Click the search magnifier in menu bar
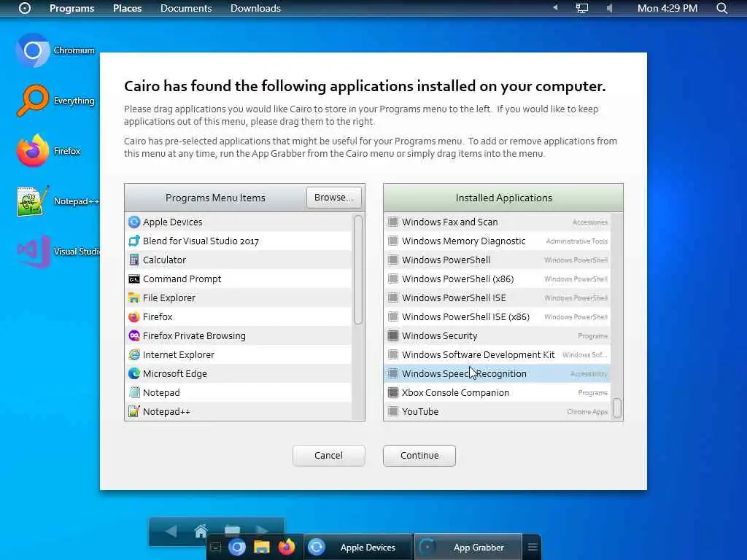The height and width of the screenshot is (560, 747). [x=721, y=8]
